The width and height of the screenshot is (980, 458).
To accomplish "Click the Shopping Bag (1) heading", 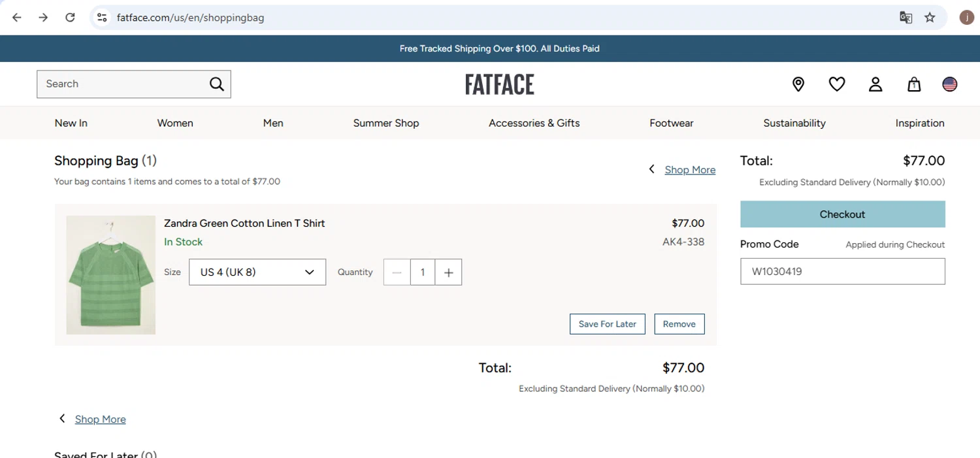I will pyautogui.click(x=106, y=161).
